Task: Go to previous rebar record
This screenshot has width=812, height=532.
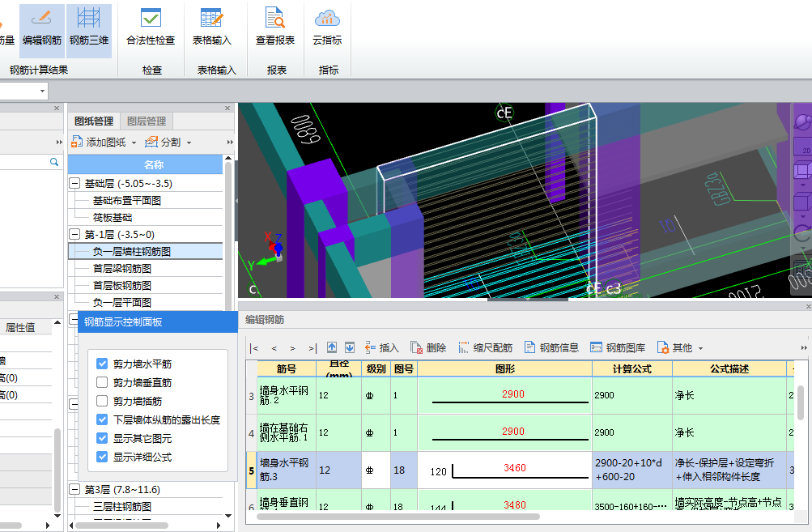Action: coord(274,348)
